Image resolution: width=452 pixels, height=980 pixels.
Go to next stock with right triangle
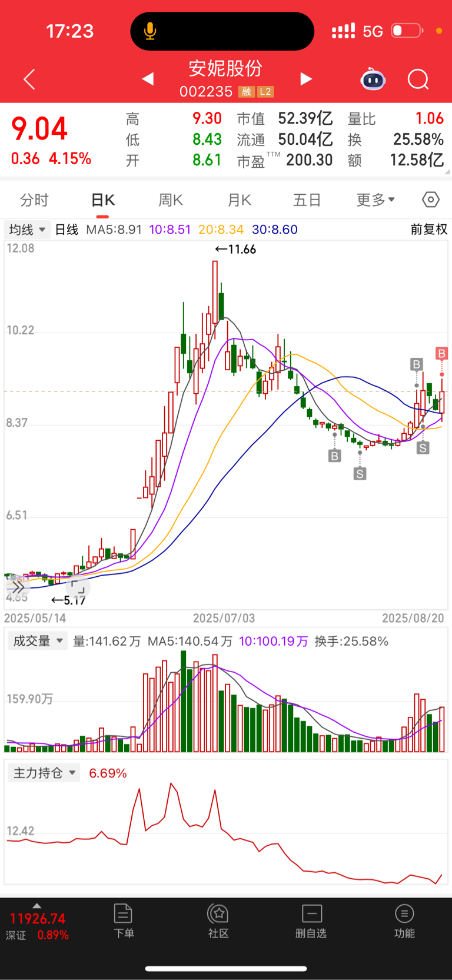305,79
